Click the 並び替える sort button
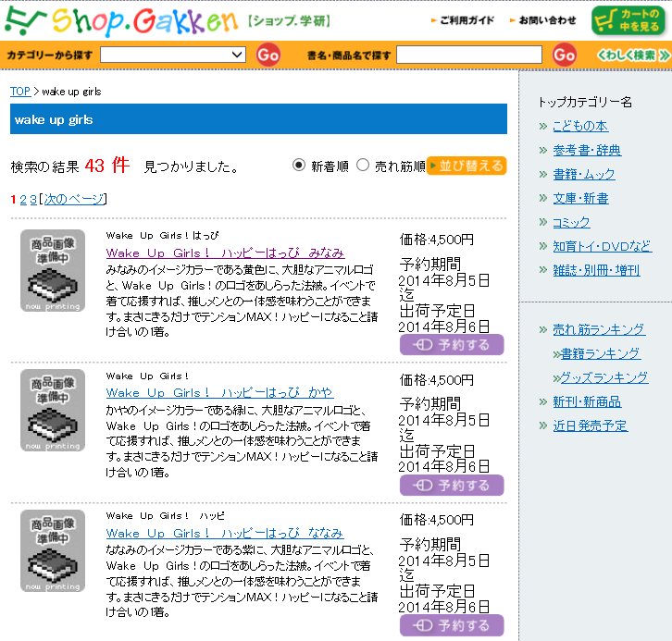672x641 pixels. point(467,166)
